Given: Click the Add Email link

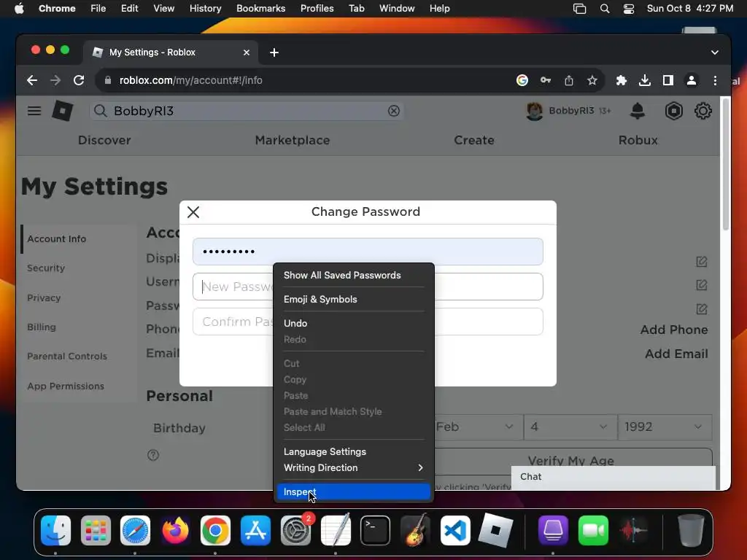Looking at the screenshot, I should [676, 354].
